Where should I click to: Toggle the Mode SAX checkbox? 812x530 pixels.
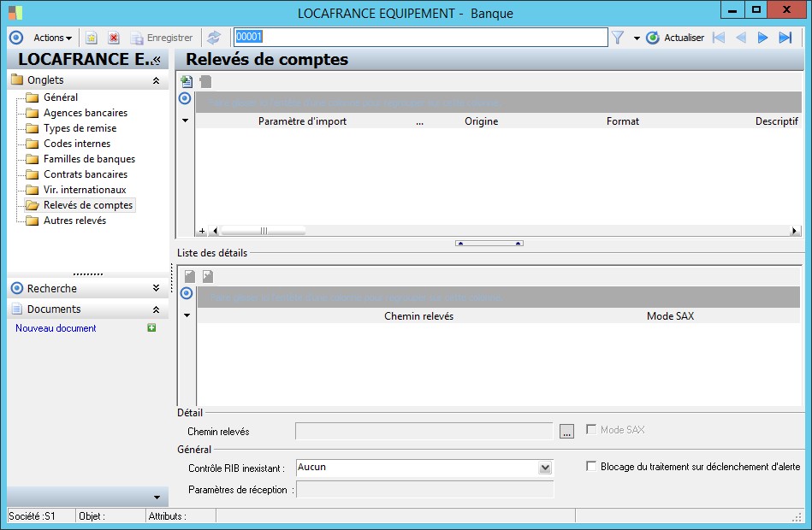tap(591, 430)
